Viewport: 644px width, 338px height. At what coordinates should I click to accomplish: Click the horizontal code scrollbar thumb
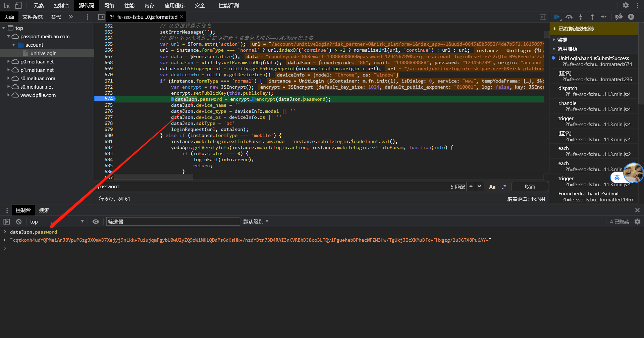154,177
